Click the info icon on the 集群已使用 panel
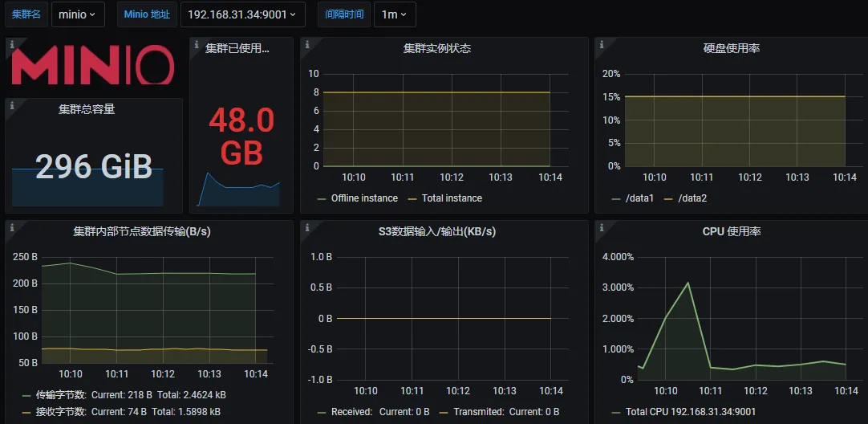The height and width of the screenshot is (424, 868). [x=196, y=44]
